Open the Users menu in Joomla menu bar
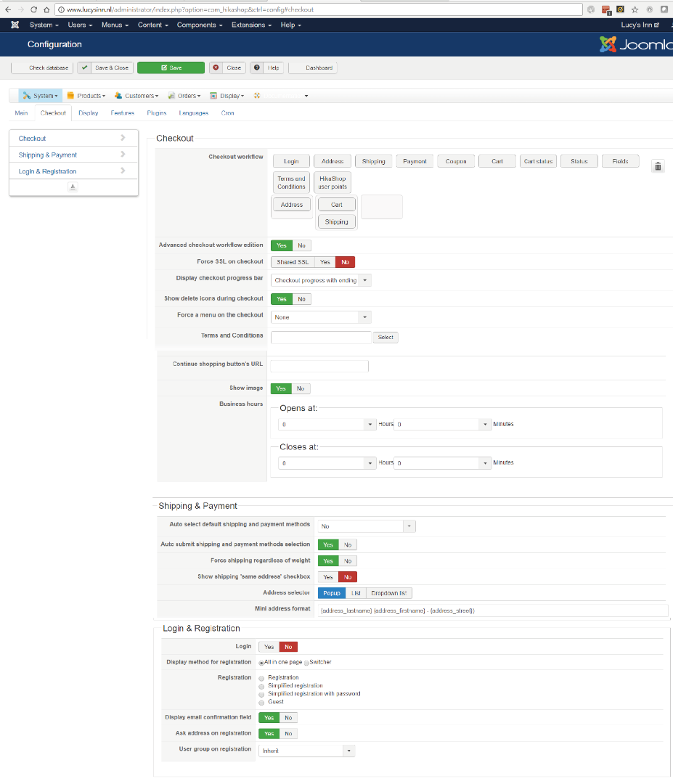Image resolution: width=673 pixels, height=784 pixels. click(80, 25)
